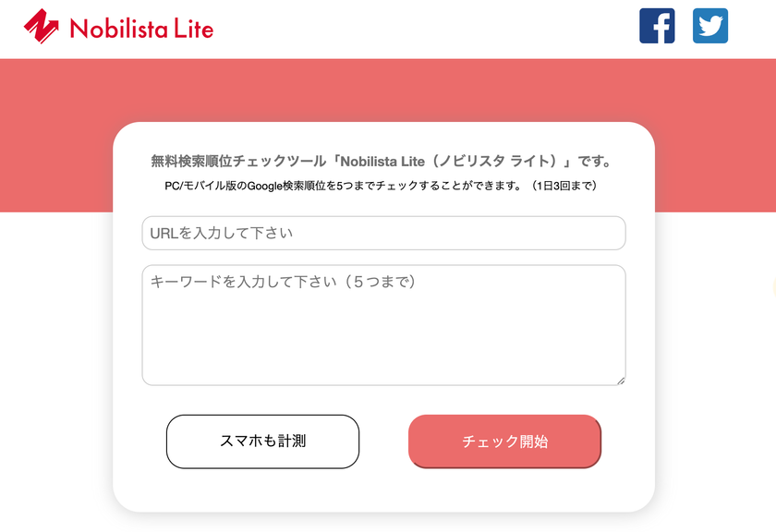This screenshot has width=776, height=532.
Task: Click the URLを入力して下さい placeholder text
Action: [x=221, y=233]
